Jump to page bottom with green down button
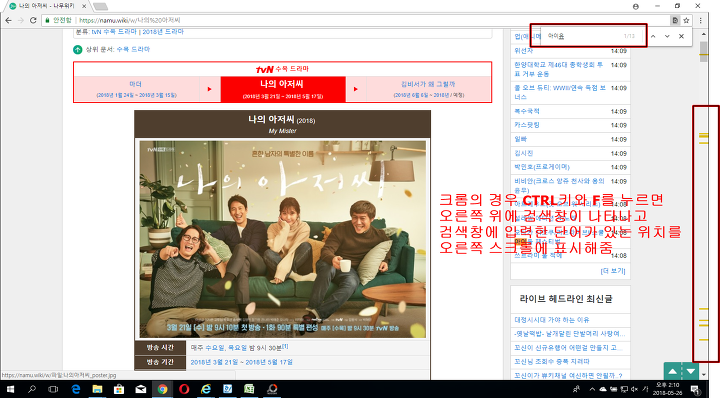The height and width of the screenshot is (398, 720). click(690, 371)
